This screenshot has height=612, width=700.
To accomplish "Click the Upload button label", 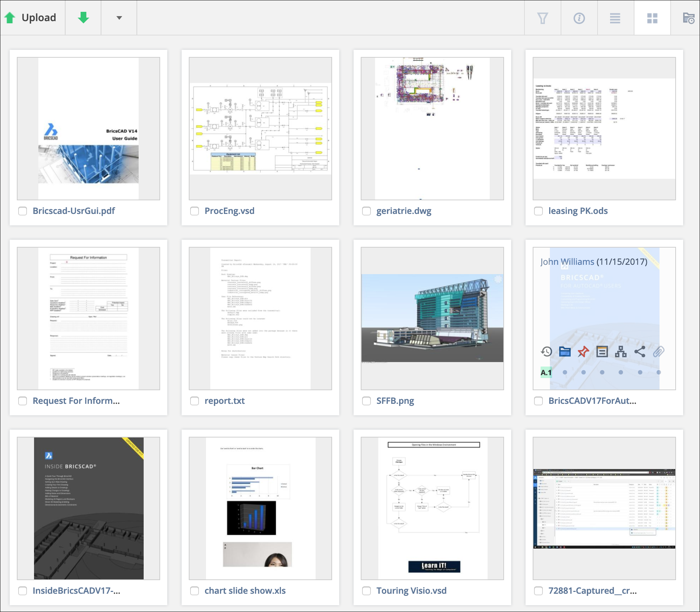I will tap(39, 18).
